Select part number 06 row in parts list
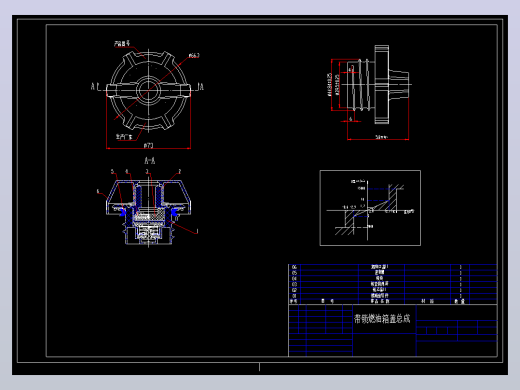The image size is (520, 390). (x=392, y=267)
